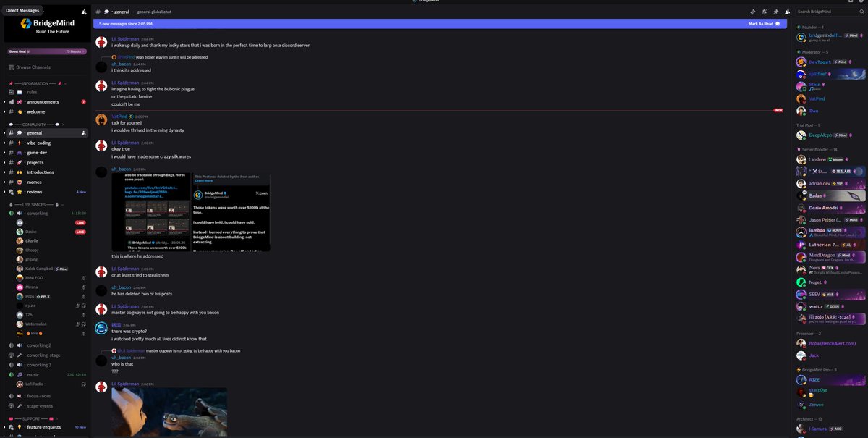Click the muted microphone icon beside Mirana
The height and width of the screenshot is (438, 868).
(84, 287)
